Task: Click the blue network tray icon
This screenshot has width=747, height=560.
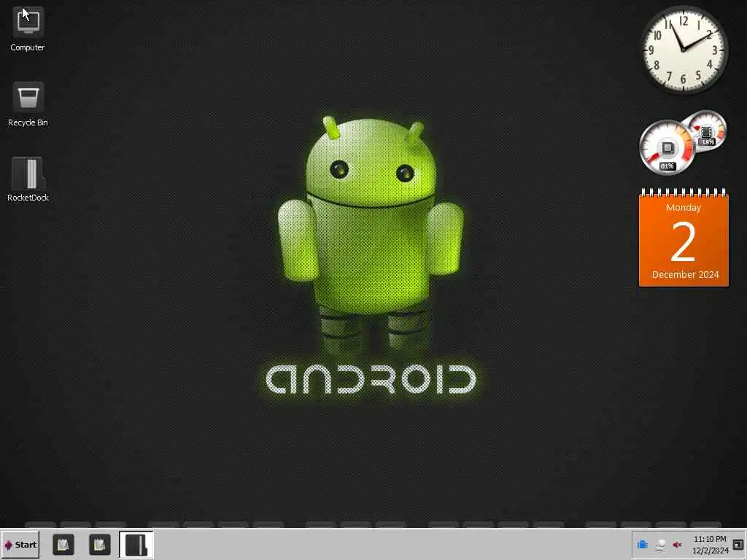Action: pyautogui.click(x=642, y=544)
